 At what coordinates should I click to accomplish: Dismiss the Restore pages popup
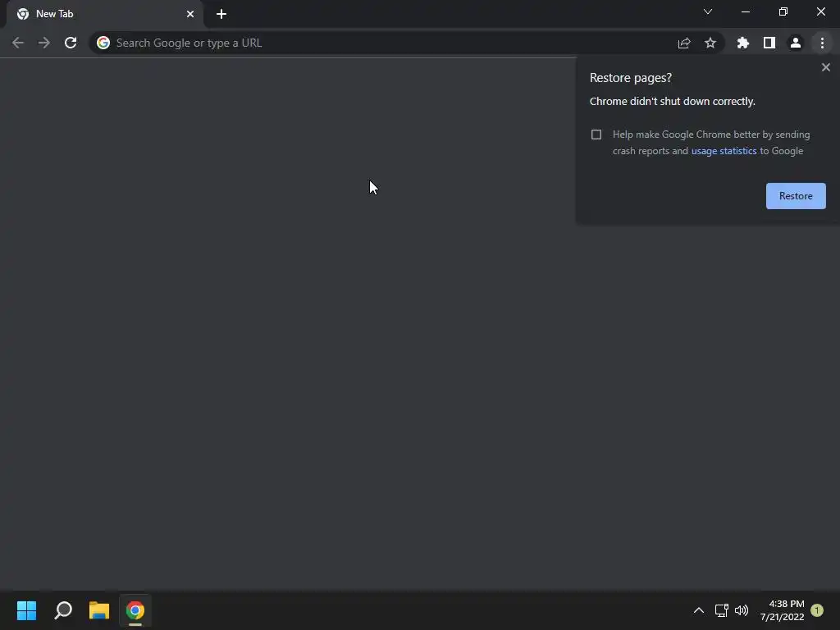825,67
